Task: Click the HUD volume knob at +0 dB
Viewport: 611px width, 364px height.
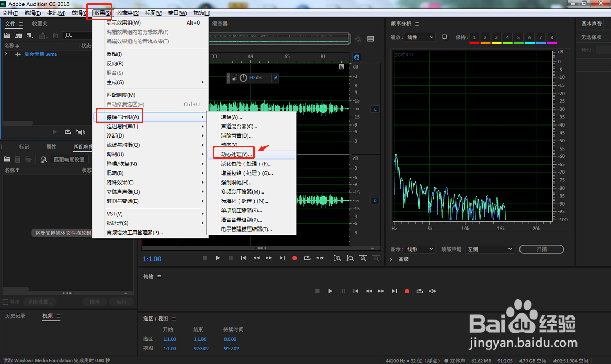Action: pos(244,78)
